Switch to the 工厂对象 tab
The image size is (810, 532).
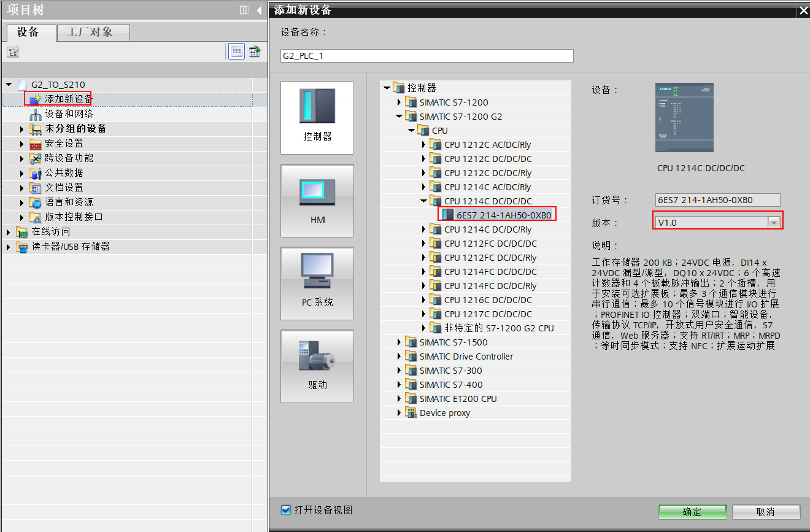click(93, 33)
